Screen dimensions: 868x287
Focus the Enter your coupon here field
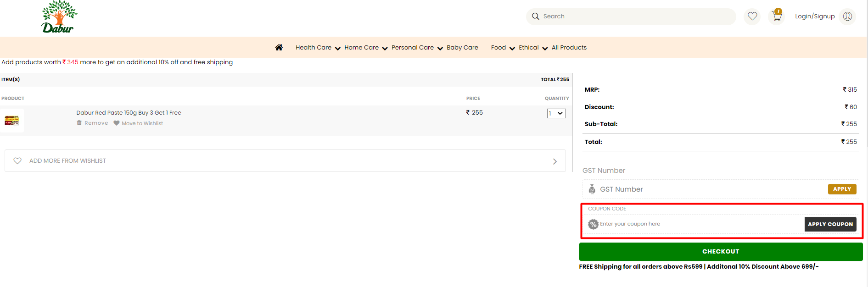(x=701, y=224)
